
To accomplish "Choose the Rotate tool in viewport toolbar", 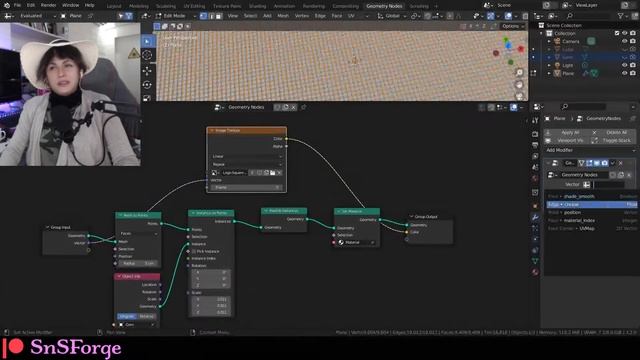I will pyautogui.click(x=147, y=84).
